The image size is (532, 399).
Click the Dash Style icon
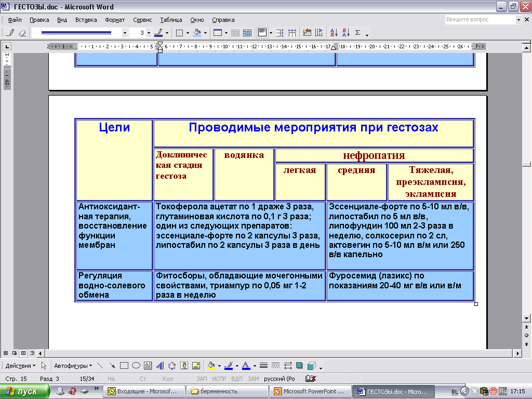coord(276,366)
